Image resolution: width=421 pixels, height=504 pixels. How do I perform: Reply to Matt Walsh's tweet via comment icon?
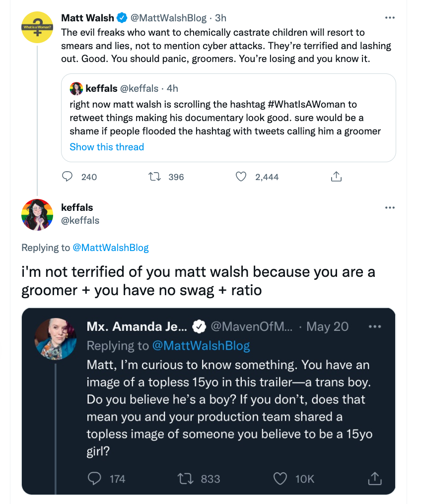click(x=67, y=177)
